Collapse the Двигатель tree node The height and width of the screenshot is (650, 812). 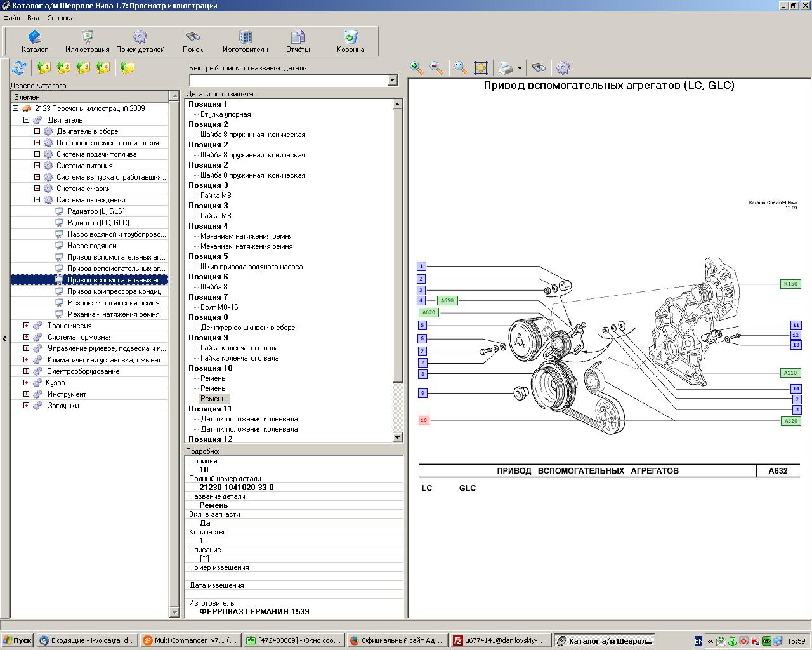[x=26, y=120]
